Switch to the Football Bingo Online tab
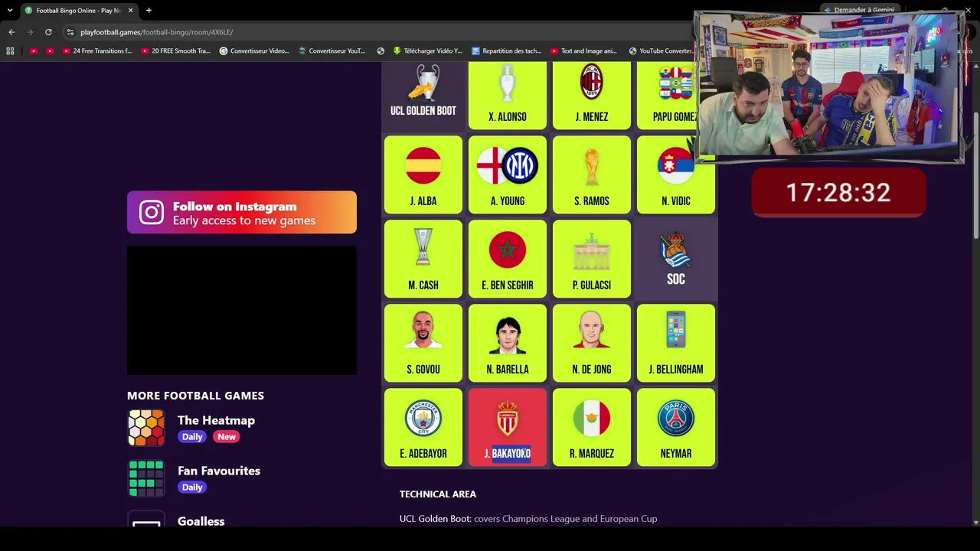This screenshot has width=980, height=551. [78, 11]
